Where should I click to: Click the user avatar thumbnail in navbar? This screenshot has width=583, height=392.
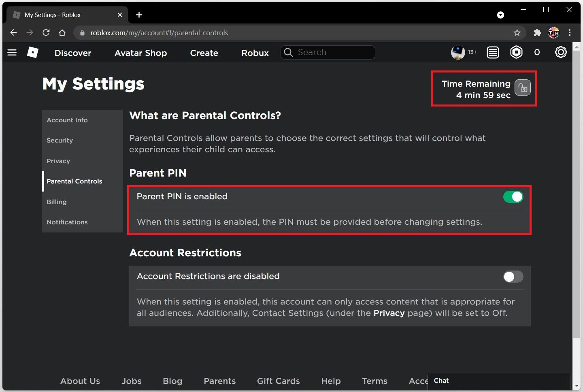click(458, 52)
